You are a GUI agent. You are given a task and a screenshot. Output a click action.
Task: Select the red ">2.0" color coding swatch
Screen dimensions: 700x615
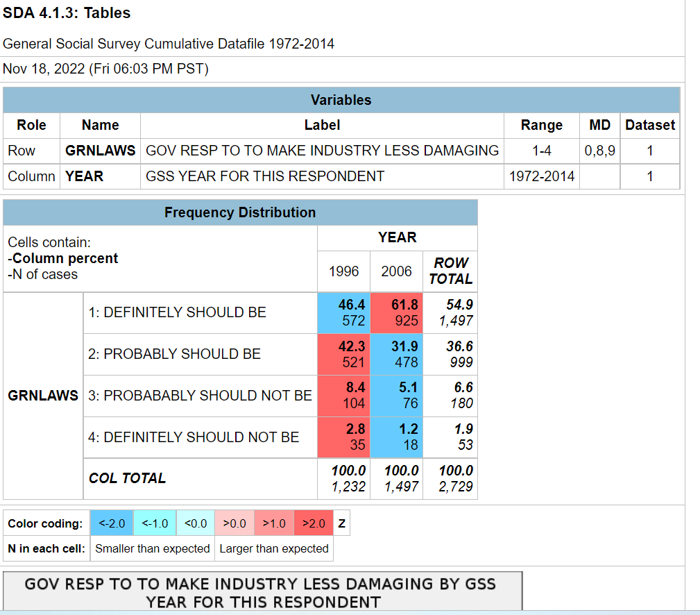(311, 523)
